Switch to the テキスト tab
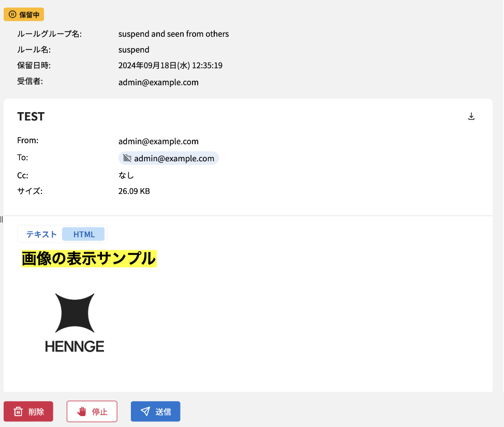The height and width of the screenshot is (427, 504). click(x=41, y=234)
